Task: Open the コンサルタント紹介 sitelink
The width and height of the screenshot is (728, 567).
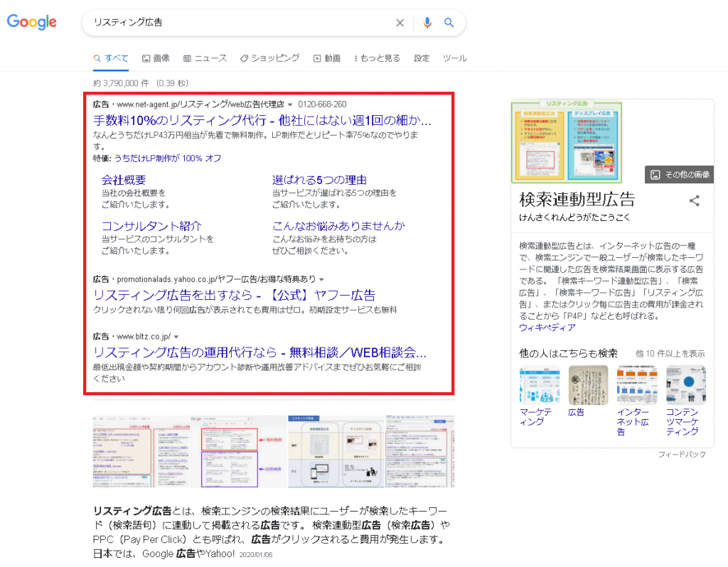Action: tap(151, 226)
